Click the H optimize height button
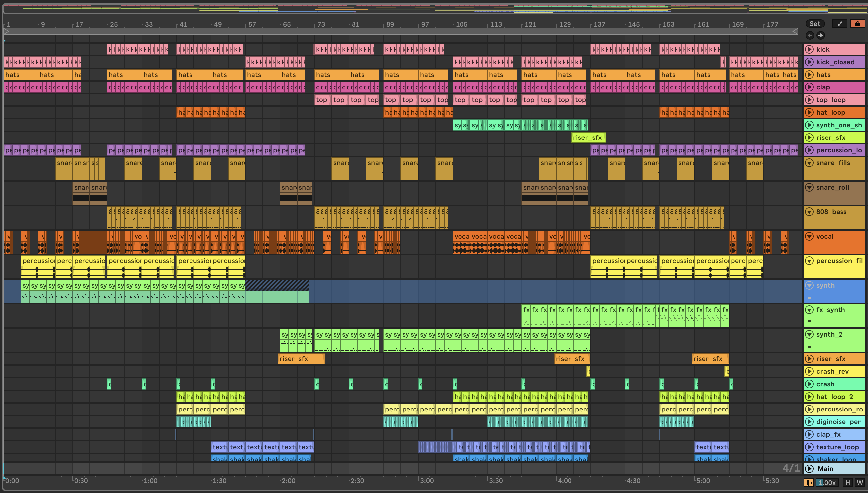 coord(847,482)
